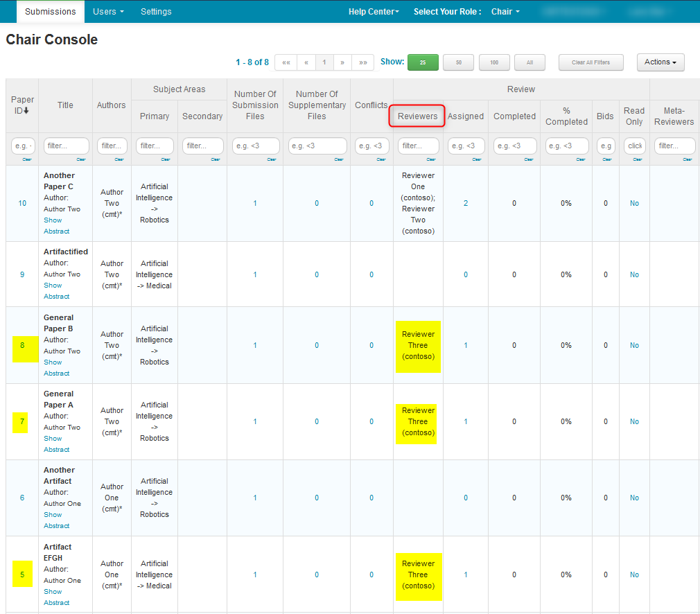Click Read Only No for paper 6
The image size is (700, 614).
tap(634, 498)
